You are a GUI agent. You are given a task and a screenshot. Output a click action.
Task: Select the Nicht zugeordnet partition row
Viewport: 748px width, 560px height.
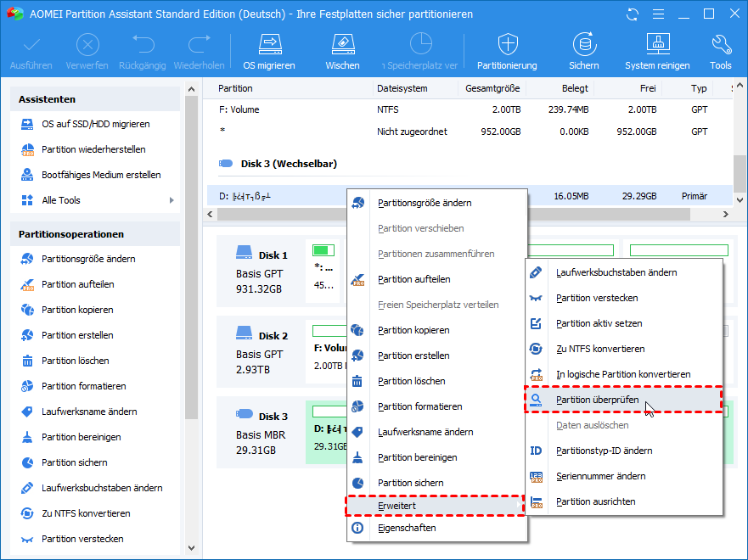click(470, 132)
